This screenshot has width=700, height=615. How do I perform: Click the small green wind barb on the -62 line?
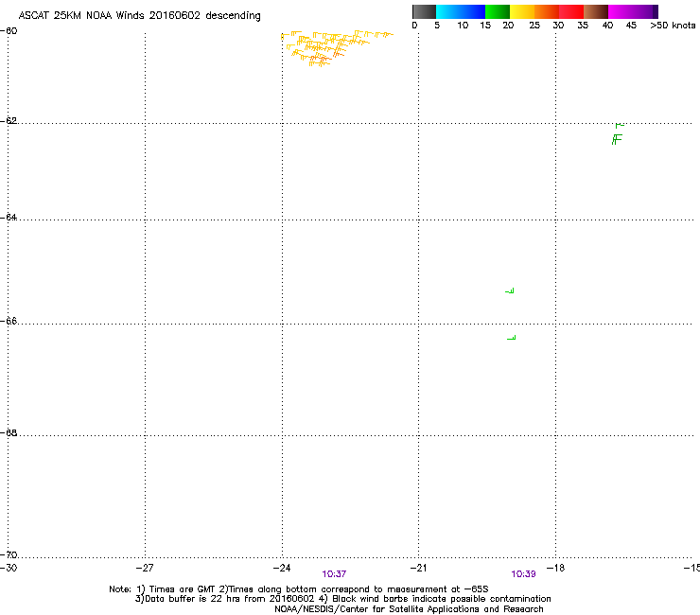[620, 125]
